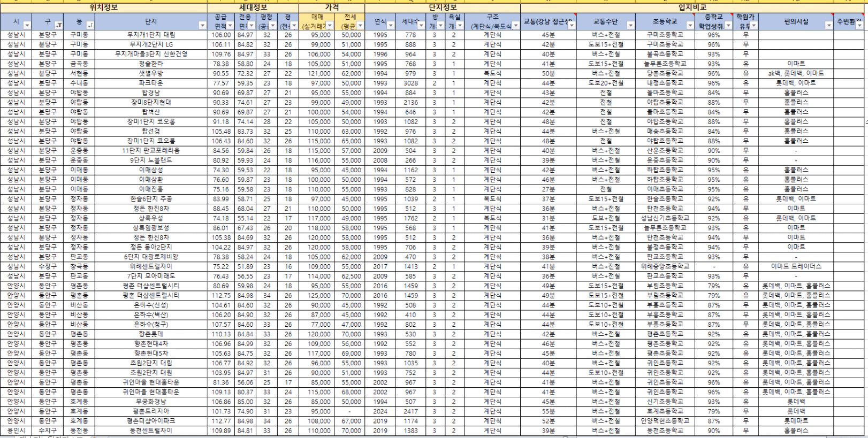This screenshot has height=438, width=868.
Task: Open the sorted 동 column filter dropdown
Action: (90, 25)
